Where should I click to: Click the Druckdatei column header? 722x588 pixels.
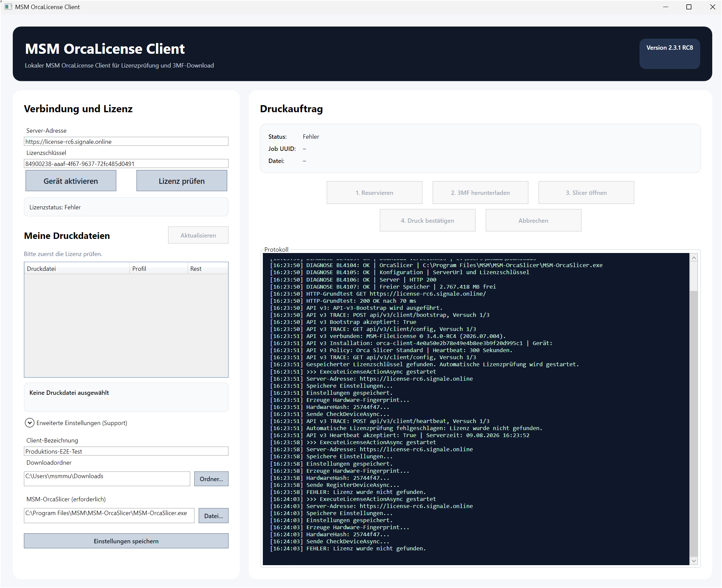[77, 268]
